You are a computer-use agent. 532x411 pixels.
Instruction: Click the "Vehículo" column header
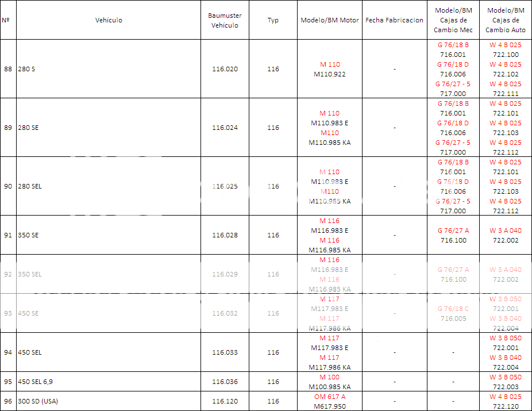(109, 20)
